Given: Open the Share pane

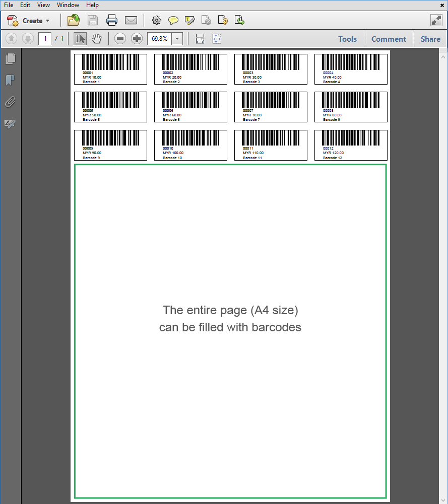Looking at the screenshot, I should click(430, 39).
